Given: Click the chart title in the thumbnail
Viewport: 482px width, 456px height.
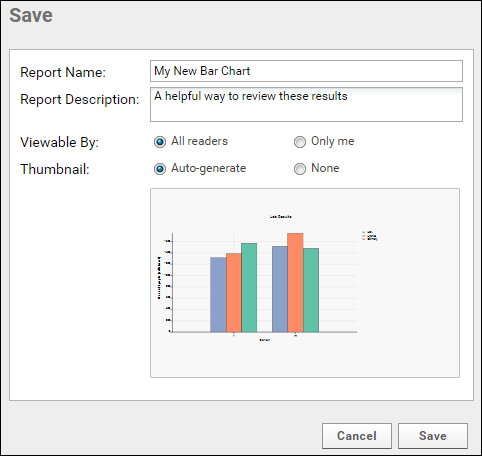Looking at the screenshot, I should tap(280, 217).
